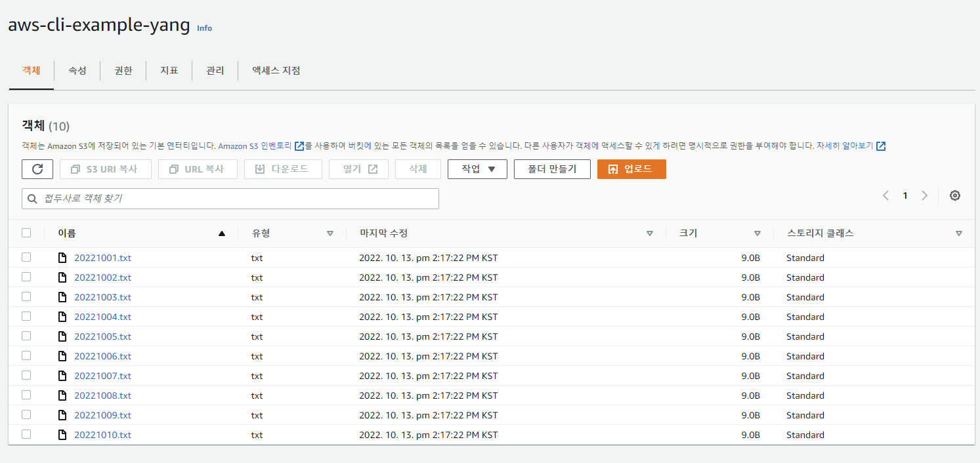This screenshot has height=463, width=980.
Task: Sort by the 크기 column
Action: 757,233
